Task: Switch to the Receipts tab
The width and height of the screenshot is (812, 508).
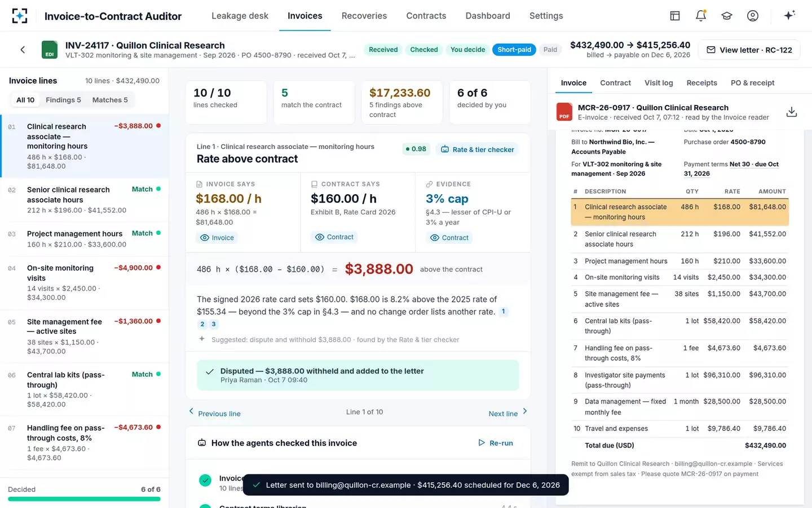Action: 701,83
